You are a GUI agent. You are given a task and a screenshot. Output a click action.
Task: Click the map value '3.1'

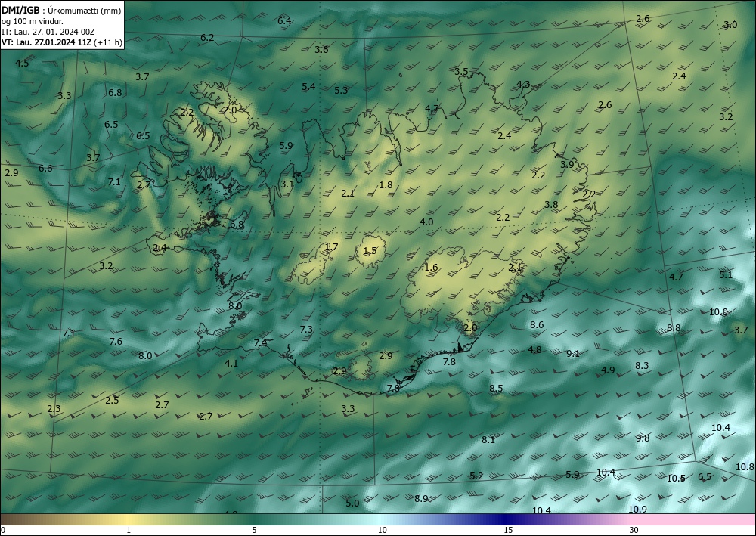coord(287,184)
